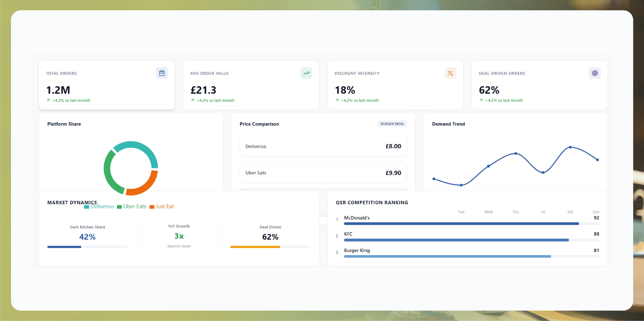Click the shopping bag icon on Total Orders card

point(162,73)
